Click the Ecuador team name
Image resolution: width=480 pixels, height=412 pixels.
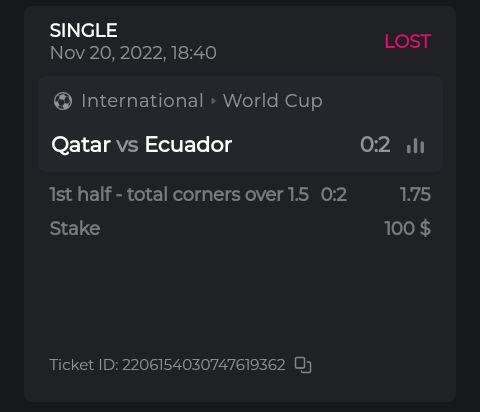pyautogui.click(x=188, y=145)
